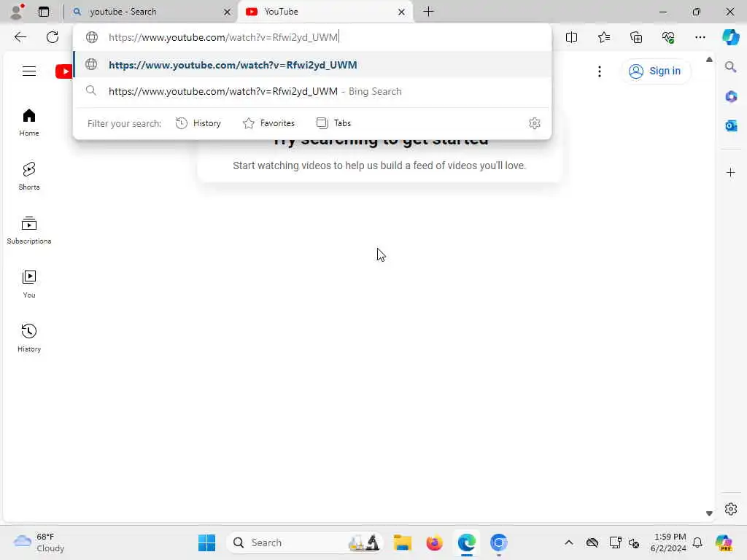Open File Explorer from taskbar

coord(402,542)
